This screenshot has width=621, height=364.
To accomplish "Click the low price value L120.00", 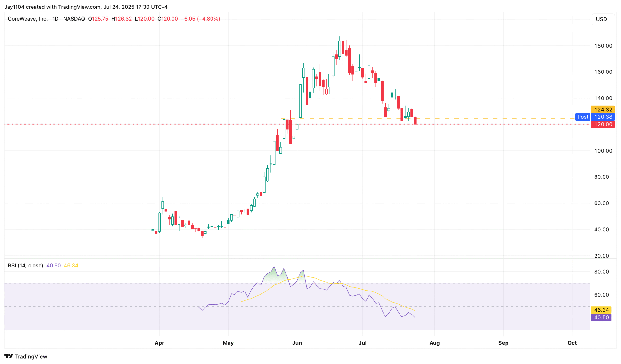I will (145, 19).
